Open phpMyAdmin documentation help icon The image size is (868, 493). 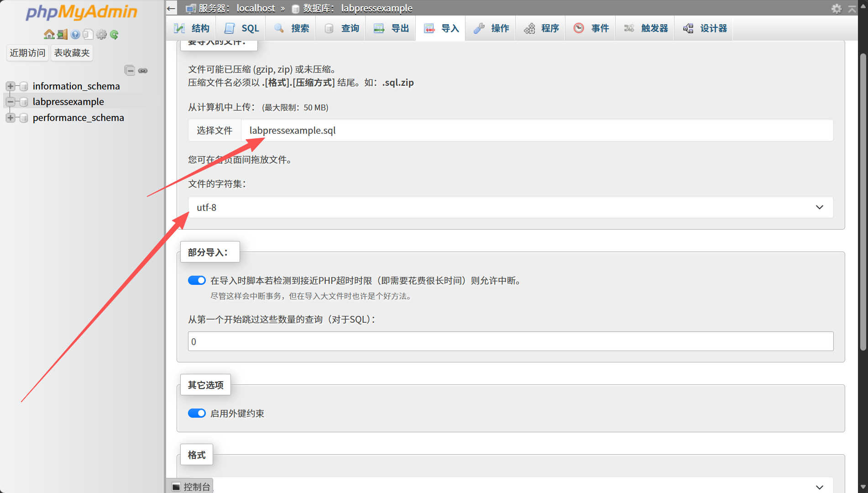pyautogui.click(x=75, y=34)
